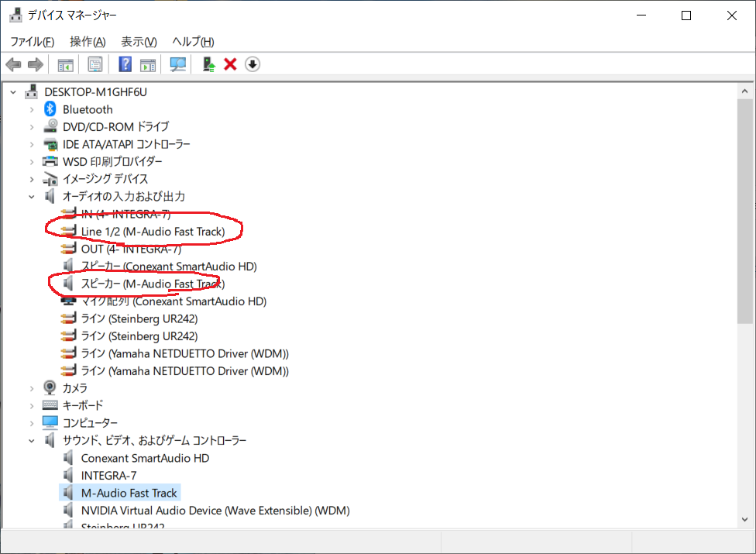Expand the DVD/CD-ROM ドライブ category

click(x=32, y=127)
